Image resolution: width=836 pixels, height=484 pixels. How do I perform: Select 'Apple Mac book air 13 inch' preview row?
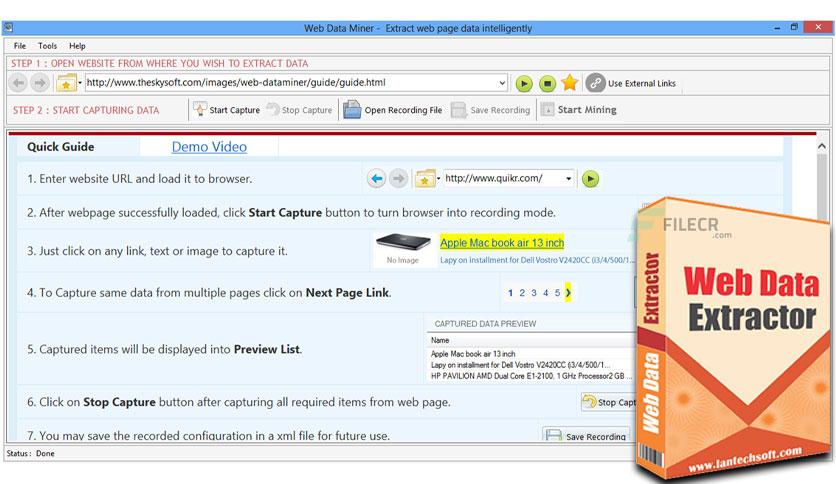click(473, 354)
